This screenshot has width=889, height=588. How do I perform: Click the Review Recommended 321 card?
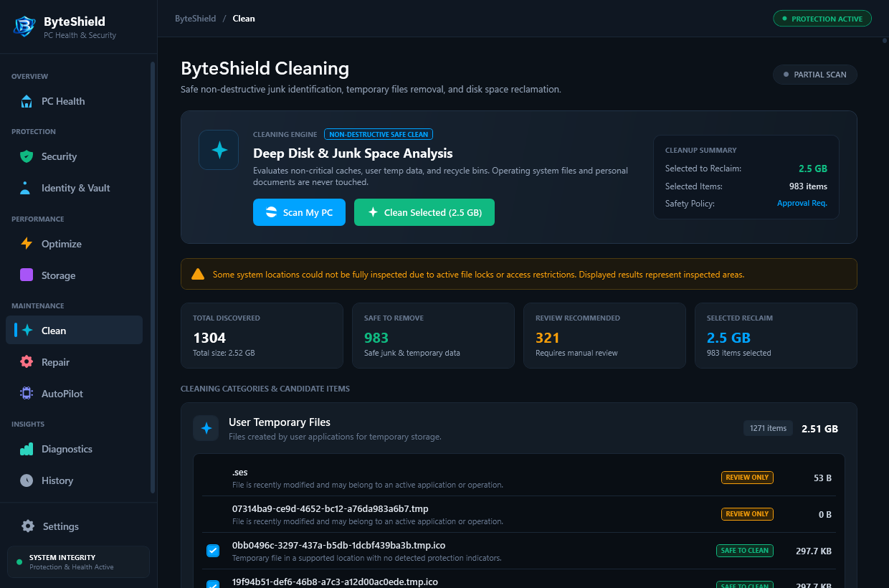(604, 336)
